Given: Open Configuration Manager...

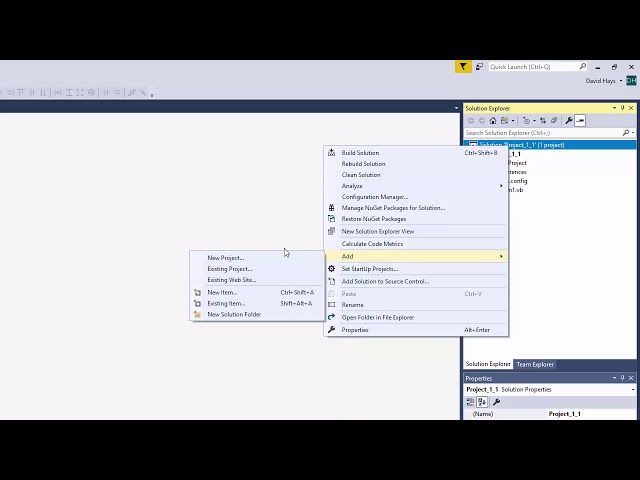Looking at the screenshot, I should coord(416,197).
